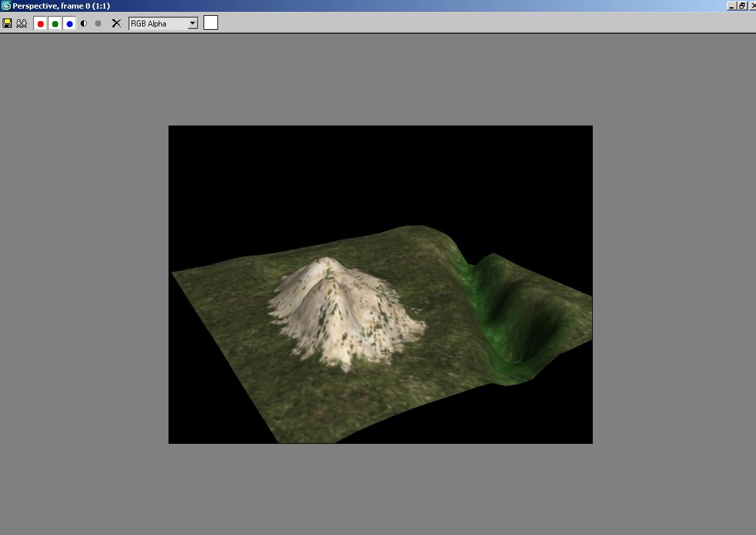Close the rendered frame window
The image size is (756, 535).
[753, 5]
